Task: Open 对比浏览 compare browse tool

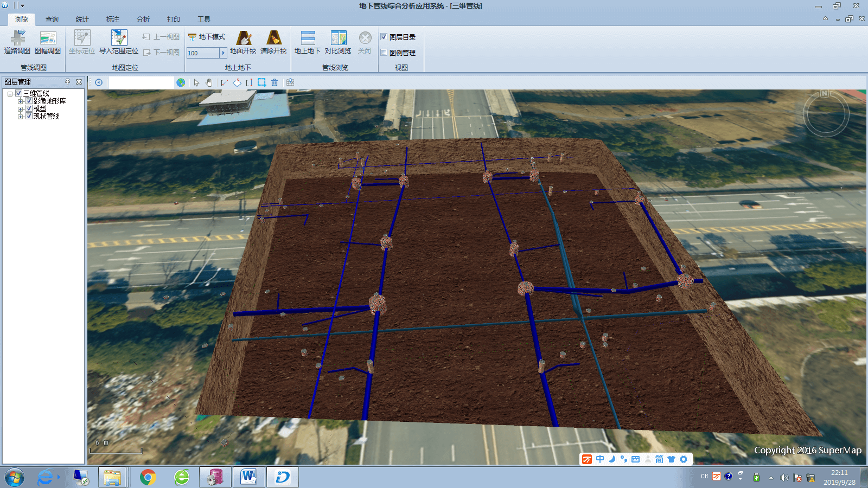Action: (338, 42)
